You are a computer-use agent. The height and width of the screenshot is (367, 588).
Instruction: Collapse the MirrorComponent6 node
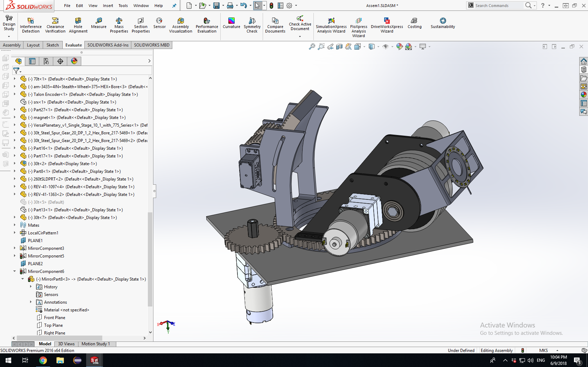15,271
